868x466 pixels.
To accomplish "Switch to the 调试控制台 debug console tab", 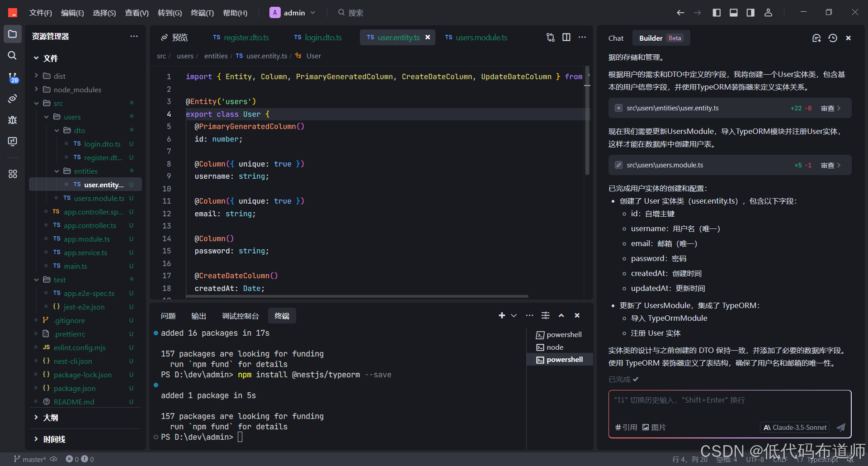I will 241,316.
